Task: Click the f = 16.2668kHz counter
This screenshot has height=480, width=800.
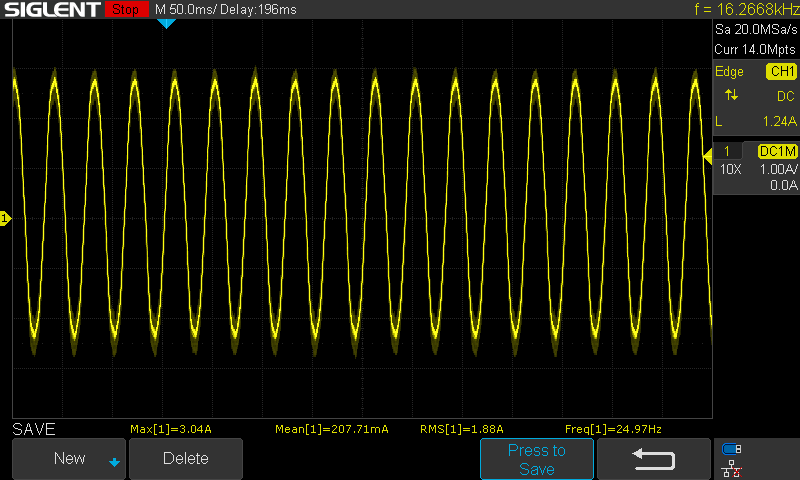Action: (746, 9)
